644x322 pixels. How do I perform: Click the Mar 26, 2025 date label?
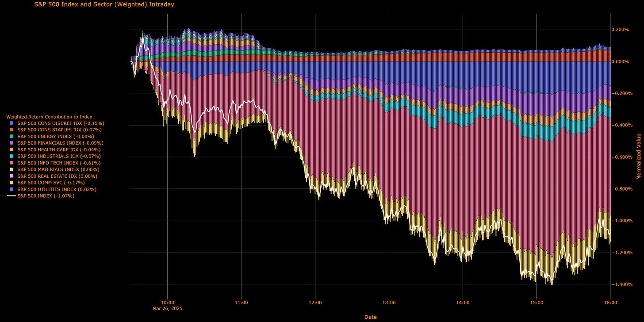tap(167, 308)
